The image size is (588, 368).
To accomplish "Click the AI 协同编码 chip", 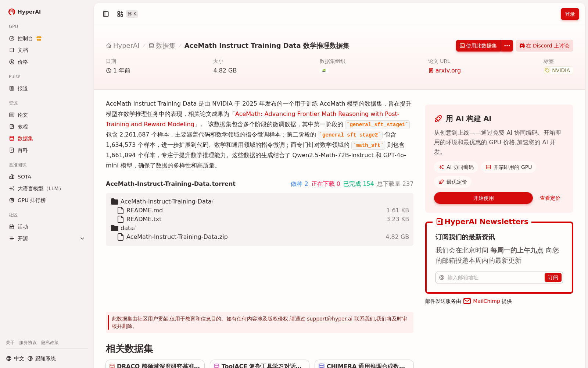I will click(x=456, y=167).
